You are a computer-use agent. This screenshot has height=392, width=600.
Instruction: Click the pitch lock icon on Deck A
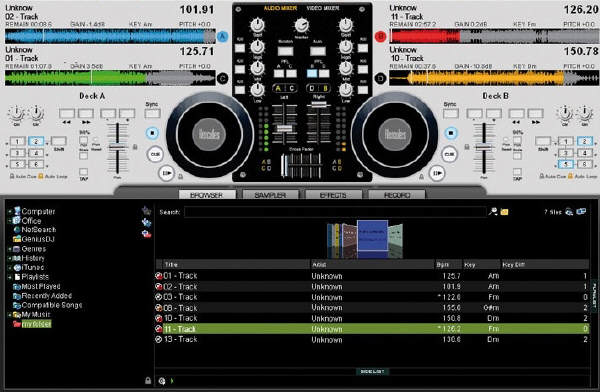[135, 147]
